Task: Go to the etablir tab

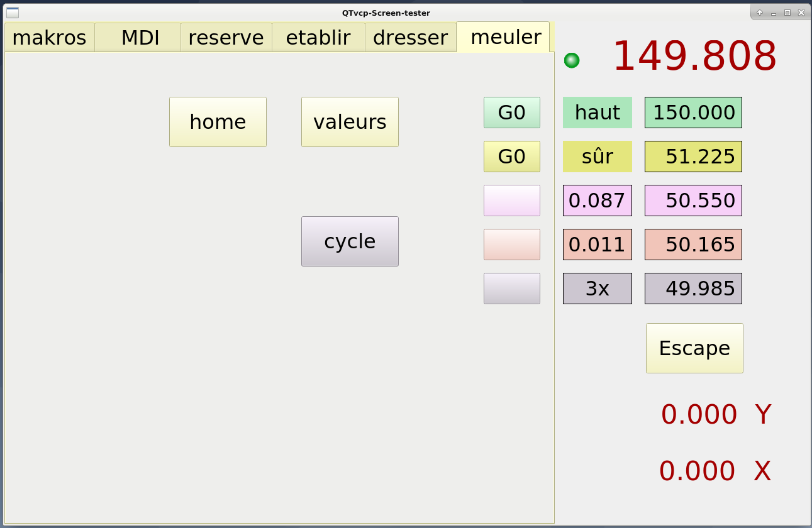Action: [x=318, y=38]
